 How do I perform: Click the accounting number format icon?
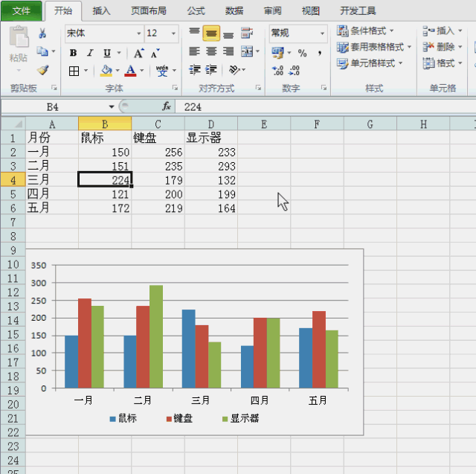click(277, 53)
